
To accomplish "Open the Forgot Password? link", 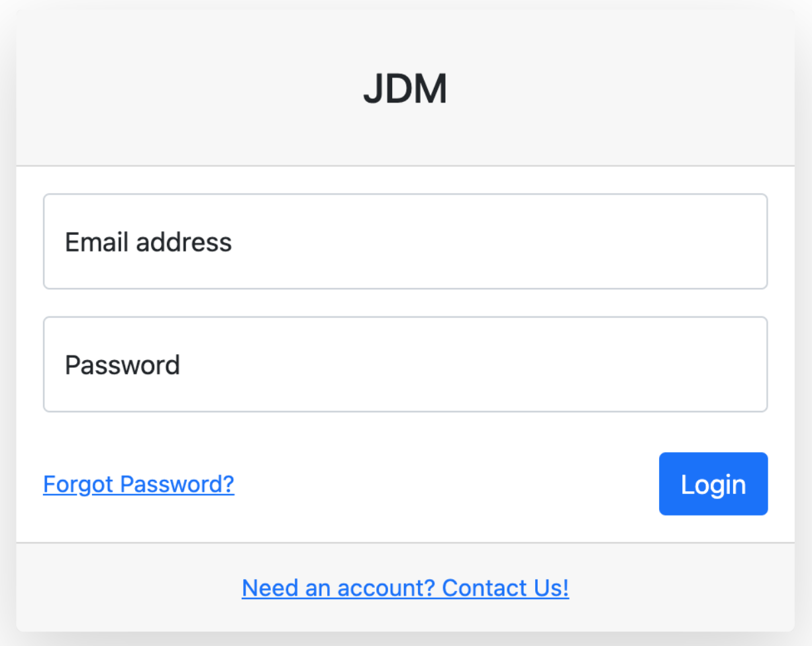I will (x=138, y=484).
